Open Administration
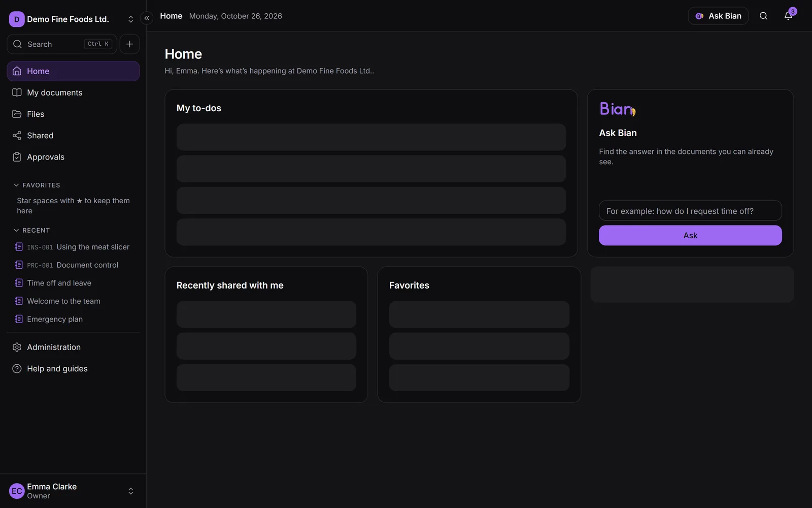The width and height of the screenshot is (812, 508). click(73, 347)
